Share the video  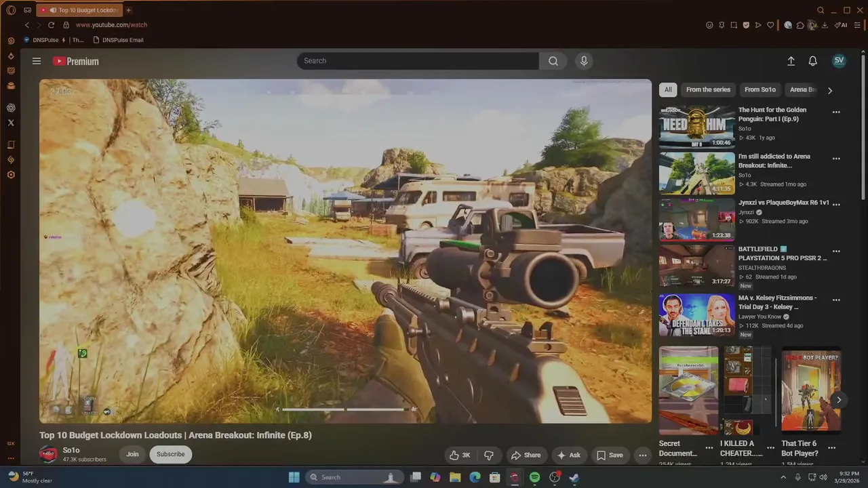click(x=526, y=455)
